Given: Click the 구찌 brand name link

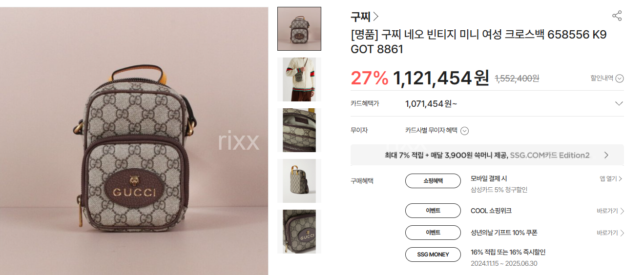Looking at the screenshot, I should coord(360,17).
